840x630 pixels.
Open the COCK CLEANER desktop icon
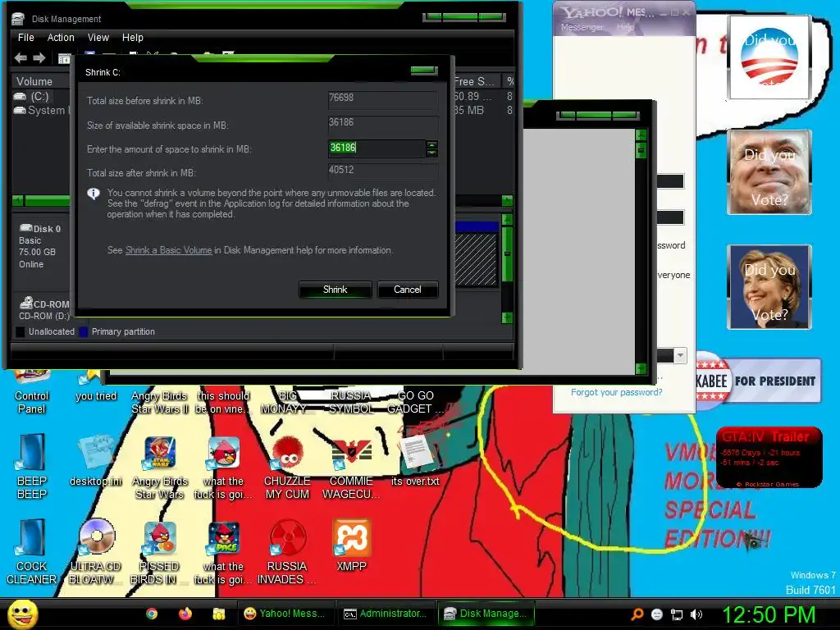pyautogui.click(x=32, y=552)
